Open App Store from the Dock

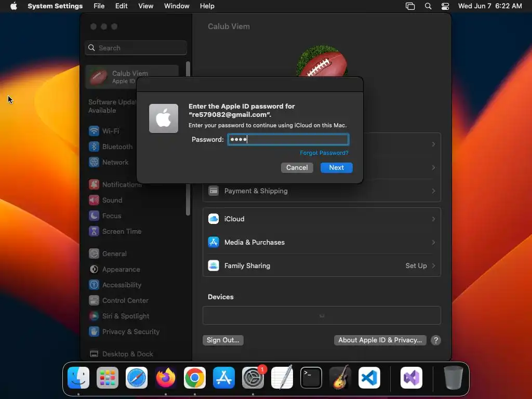224,378
